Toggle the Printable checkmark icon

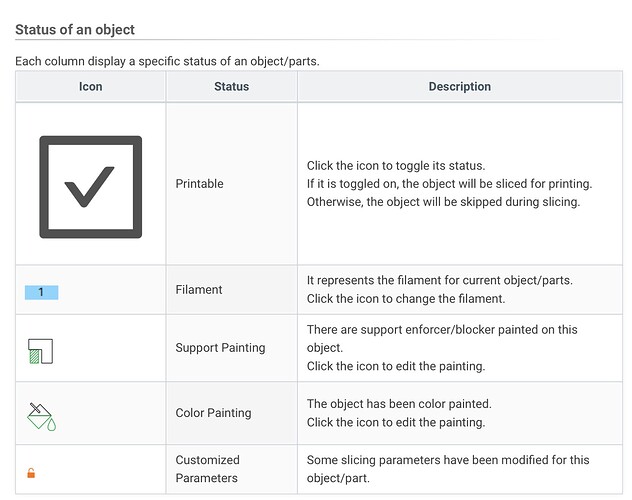click(91, 187)
